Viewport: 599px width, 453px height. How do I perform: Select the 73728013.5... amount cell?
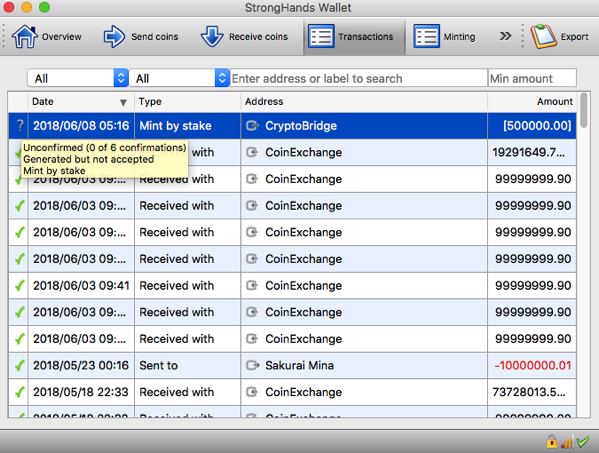[x=532, y=392]
